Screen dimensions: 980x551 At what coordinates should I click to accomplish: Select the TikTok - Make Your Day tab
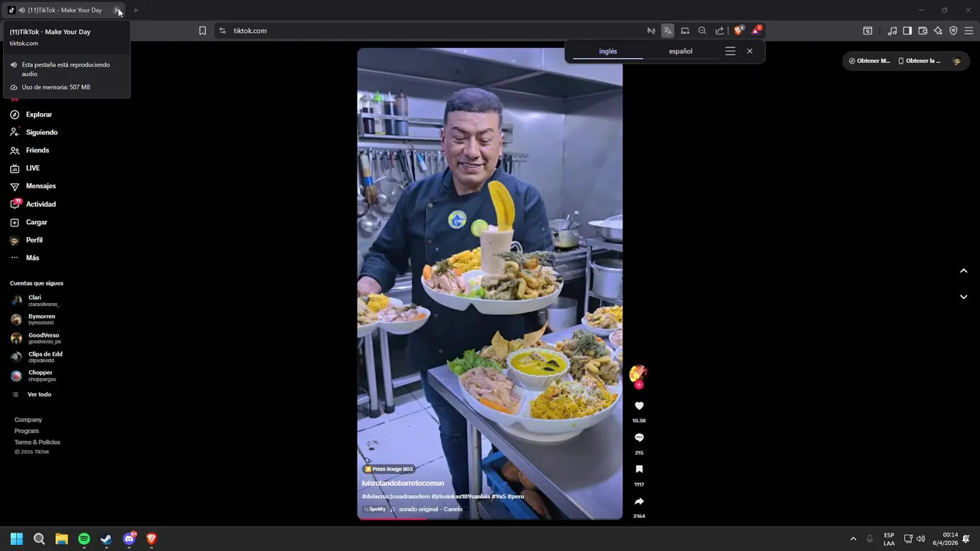64,10
